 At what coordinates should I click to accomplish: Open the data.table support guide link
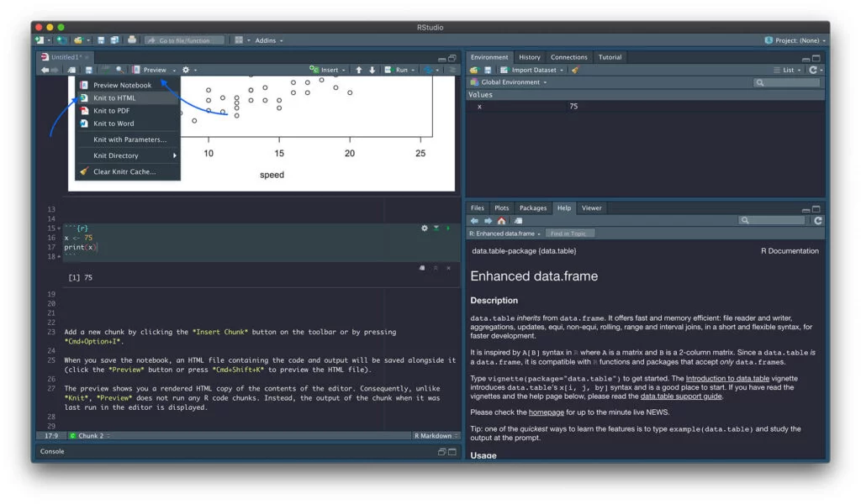tap(681, 396)
